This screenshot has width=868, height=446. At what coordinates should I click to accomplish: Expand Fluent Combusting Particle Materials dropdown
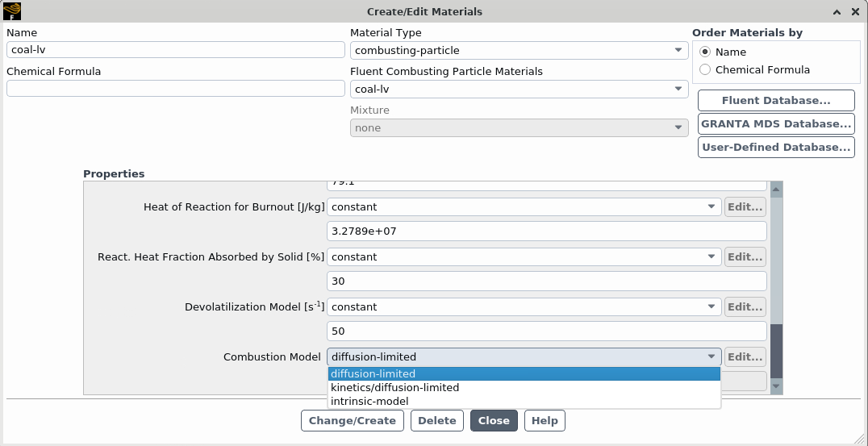point(519,89)
